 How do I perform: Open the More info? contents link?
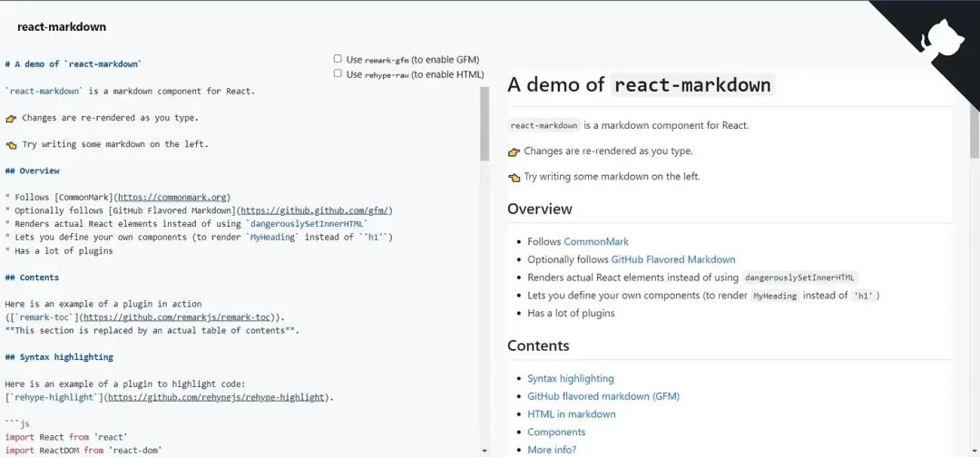pyautogui.click(x=552, y=450)
